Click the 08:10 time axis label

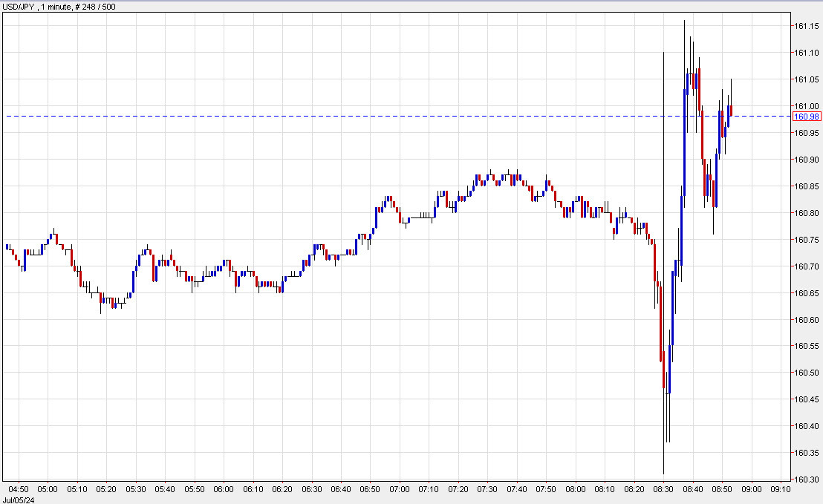point(605,489)
